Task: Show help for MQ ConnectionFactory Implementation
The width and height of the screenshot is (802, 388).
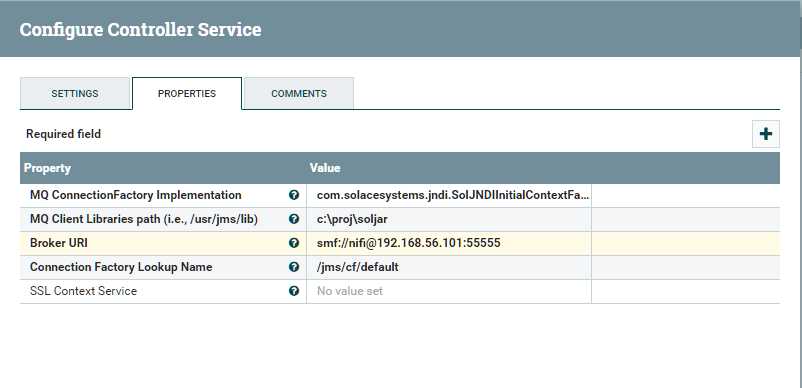Action: pyautogui.click(x=294, y=195)
